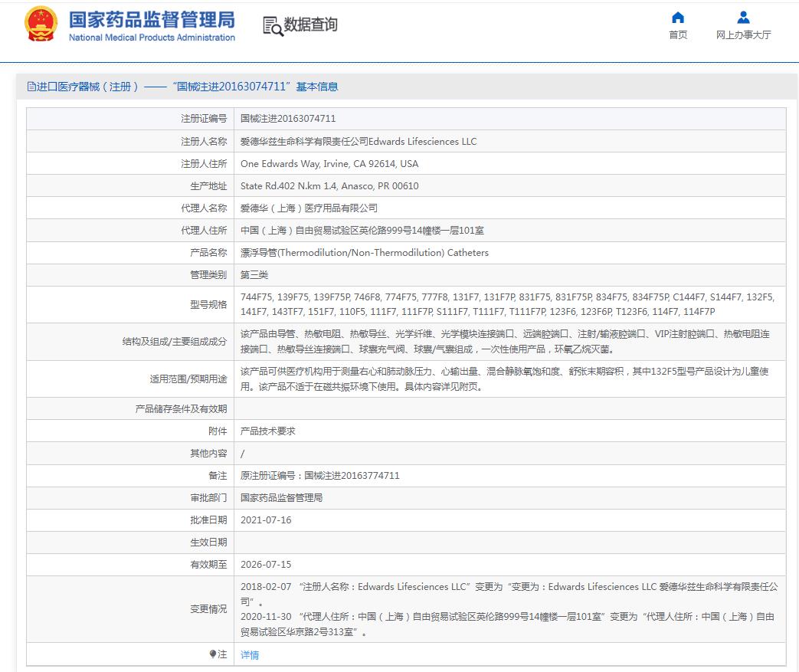This screenshot has width=799, height=672.
Task: Click the 注册证编号 row label
Action: 204,118
